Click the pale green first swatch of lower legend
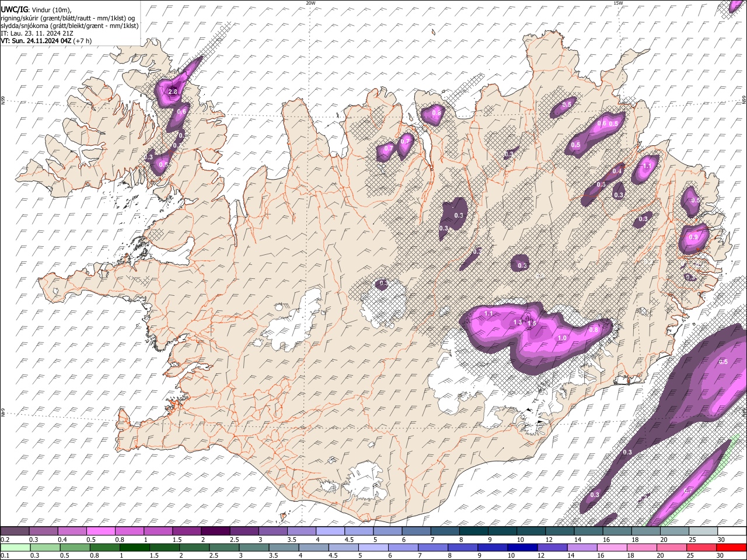This screenshot has height=560, width=747. pyautogui.click(x=15, y=547)
